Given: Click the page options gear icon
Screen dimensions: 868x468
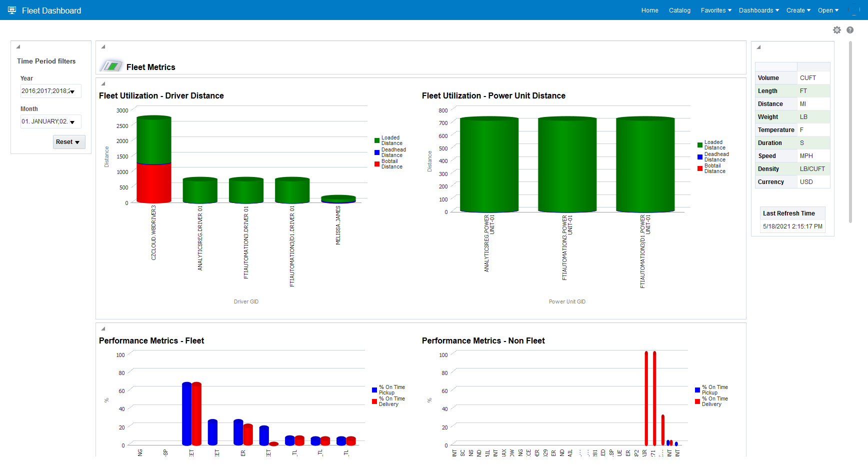Looking at the screenshot, I should 837,30.
